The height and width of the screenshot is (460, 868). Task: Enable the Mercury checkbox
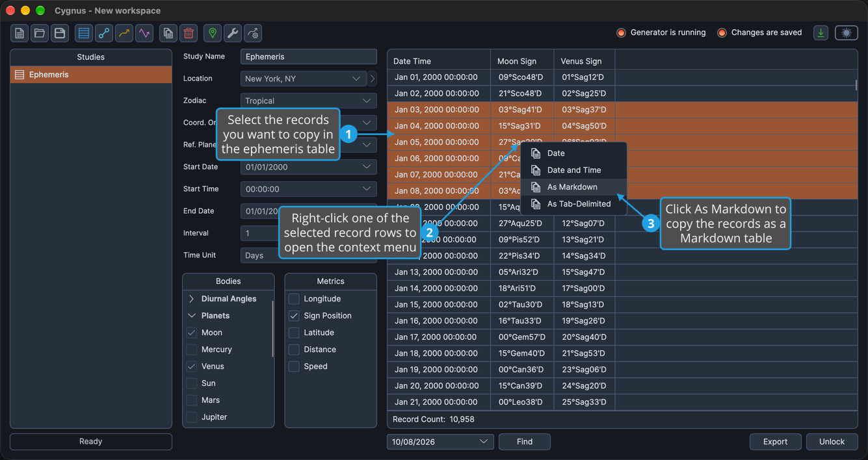pyautogui.click(x=192, y=350)
